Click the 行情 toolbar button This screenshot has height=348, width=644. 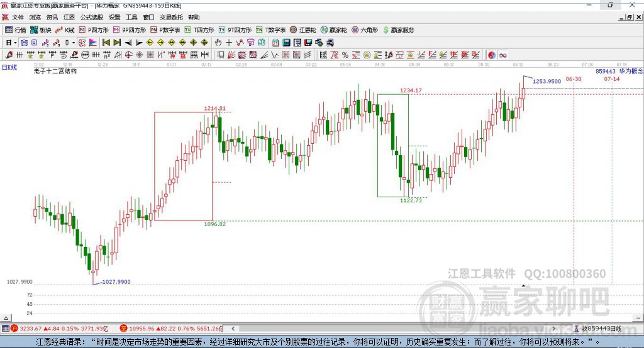coord(16,30)
